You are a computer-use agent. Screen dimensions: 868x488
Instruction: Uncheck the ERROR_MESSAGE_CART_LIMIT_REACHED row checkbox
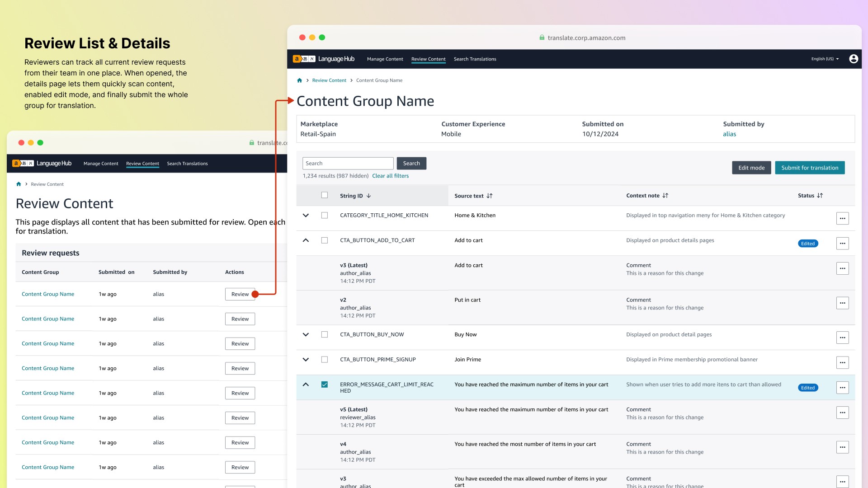pos(325,385)
